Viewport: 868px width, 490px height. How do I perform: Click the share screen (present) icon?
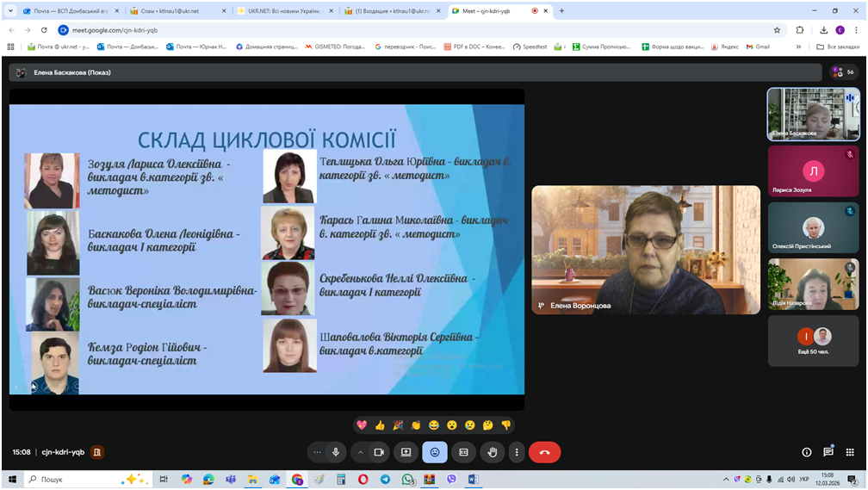406,452
